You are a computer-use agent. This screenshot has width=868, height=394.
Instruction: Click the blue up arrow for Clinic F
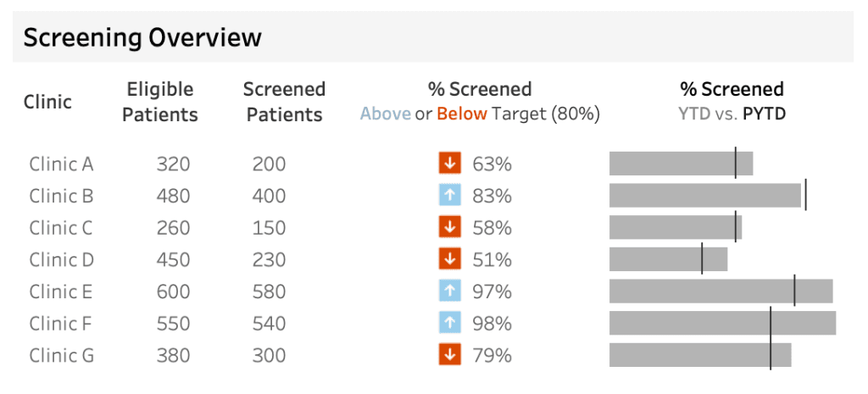pos(449,323)
